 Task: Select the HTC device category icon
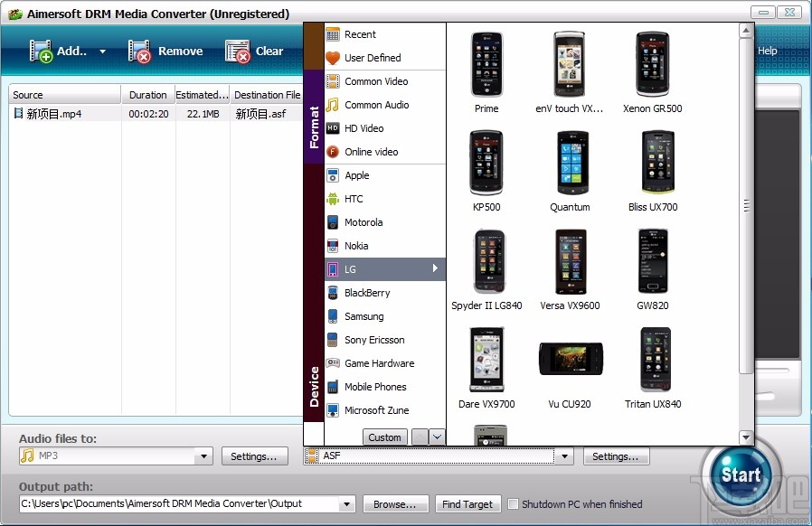pyautogui.click(x=335, y=199)
